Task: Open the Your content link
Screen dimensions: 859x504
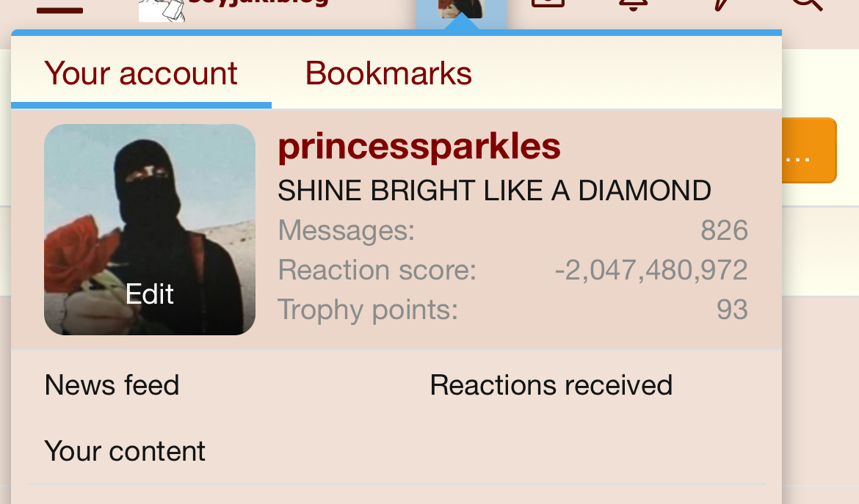Action: 125,451
